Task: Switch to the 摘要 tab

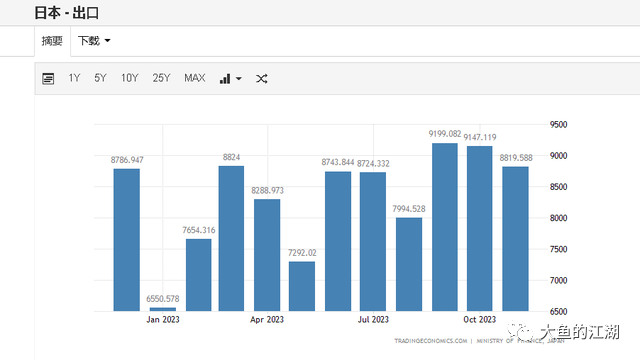Action: tap(52, 41)
